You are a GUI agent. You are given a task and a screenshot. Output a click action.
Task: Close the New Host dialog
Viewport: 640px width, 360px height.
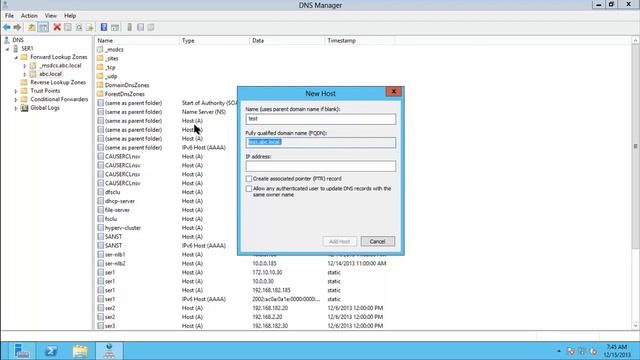pos(393,92)
